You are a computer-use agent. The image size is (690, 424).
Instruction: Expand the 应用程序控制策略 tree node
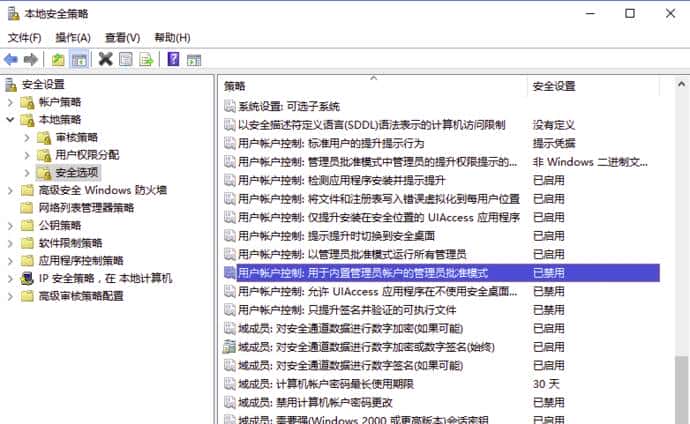[x=11, y=261]
